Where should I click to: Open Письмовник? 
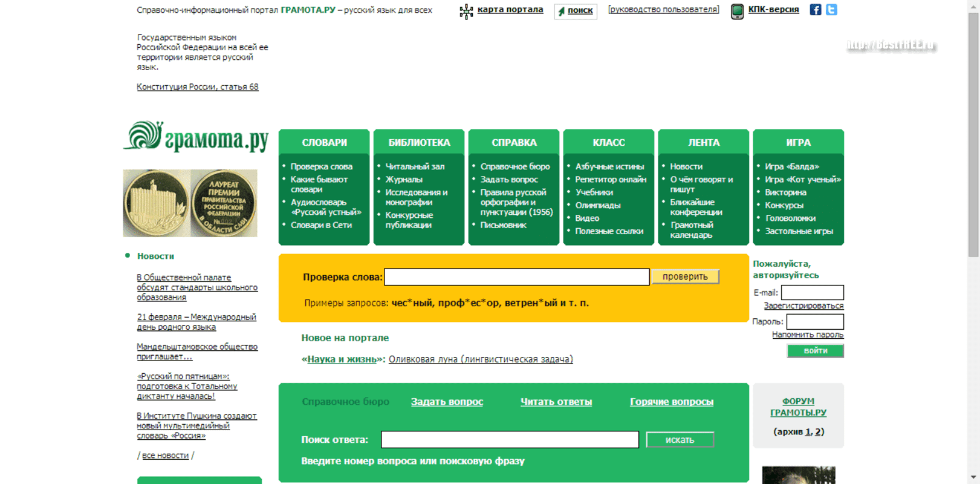click(x=503, y=225)
